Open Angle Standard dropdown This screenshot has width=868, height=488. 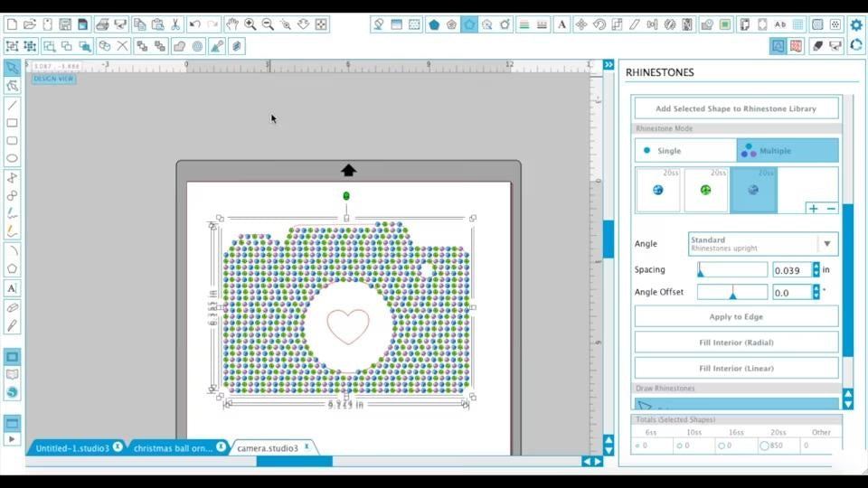(x=763, y=243)
